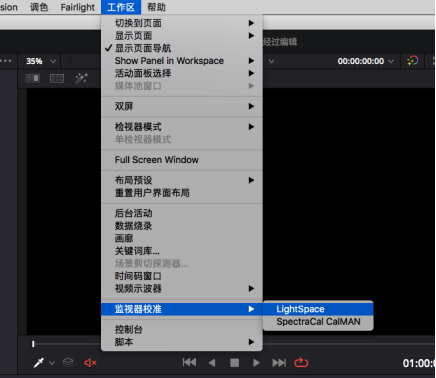Toggle the image wipe view icon
Image resolution: width=436 pixels, height=378 pixels.
coord(33,78)
